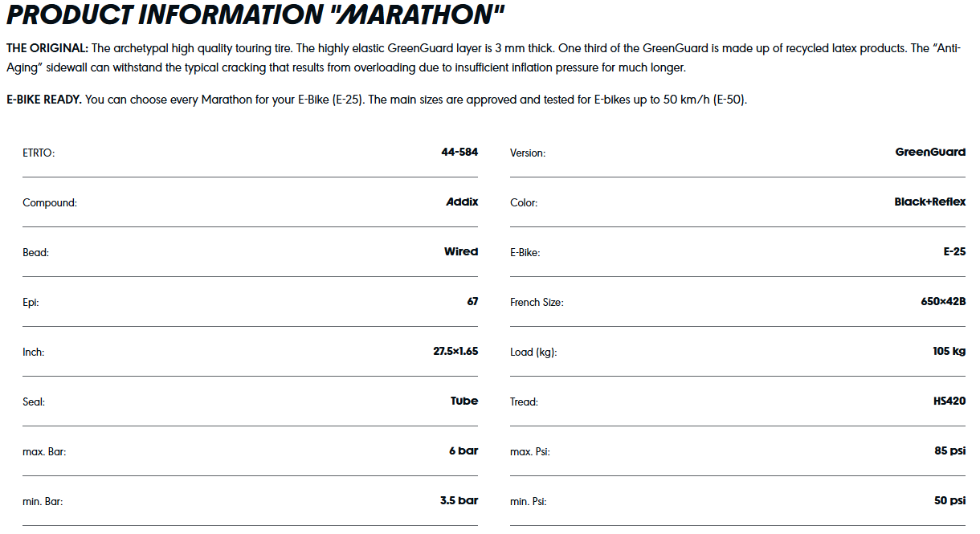The image size is (980, 534).
Task: Click the max. Psi value 85 psi
Action: point(949,450)
